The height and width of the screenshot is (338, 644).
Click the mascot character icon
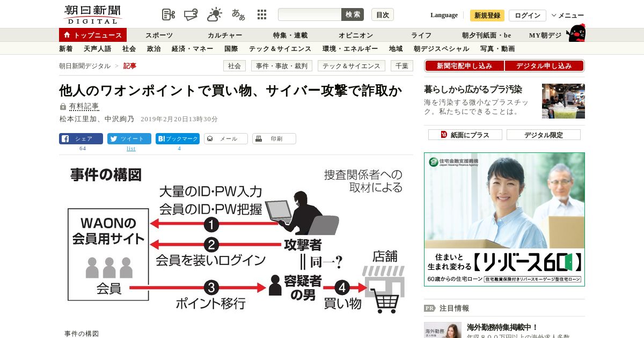(x=576, y=33)
